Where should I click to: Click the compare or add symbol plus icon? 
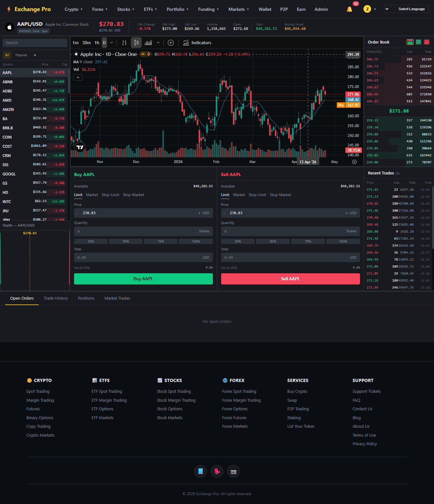tap(171, 43)
